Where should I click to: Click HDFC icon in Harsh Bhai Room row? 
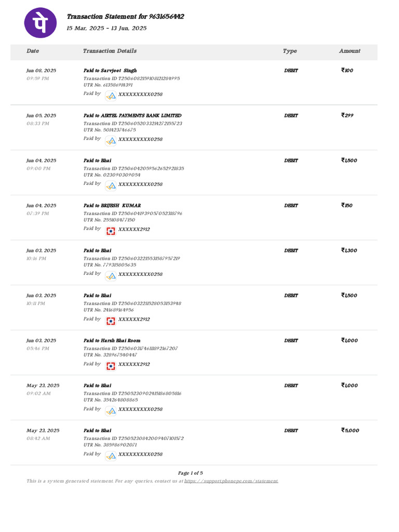point(111,365)
